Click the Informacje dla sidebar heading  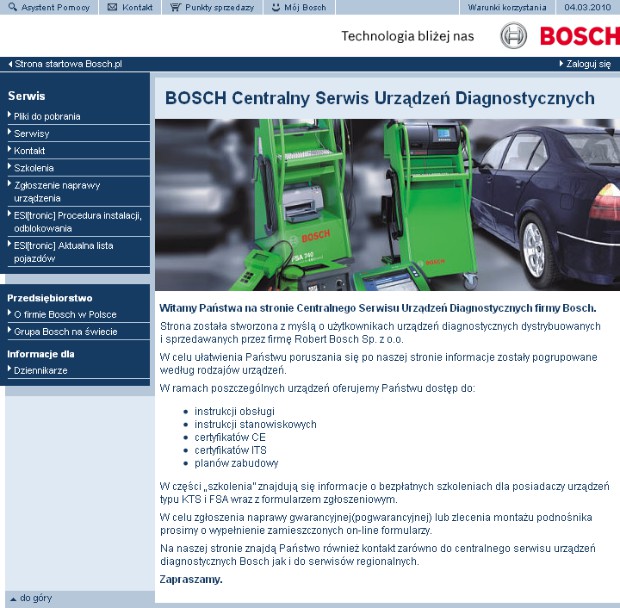(41, 354)
